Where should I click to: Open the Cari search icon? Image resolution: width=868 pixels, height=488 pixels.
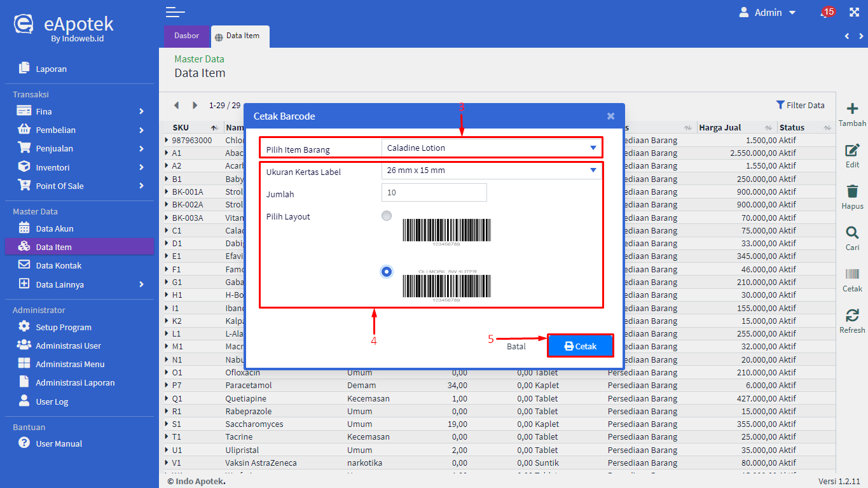(x=852, y=233)
